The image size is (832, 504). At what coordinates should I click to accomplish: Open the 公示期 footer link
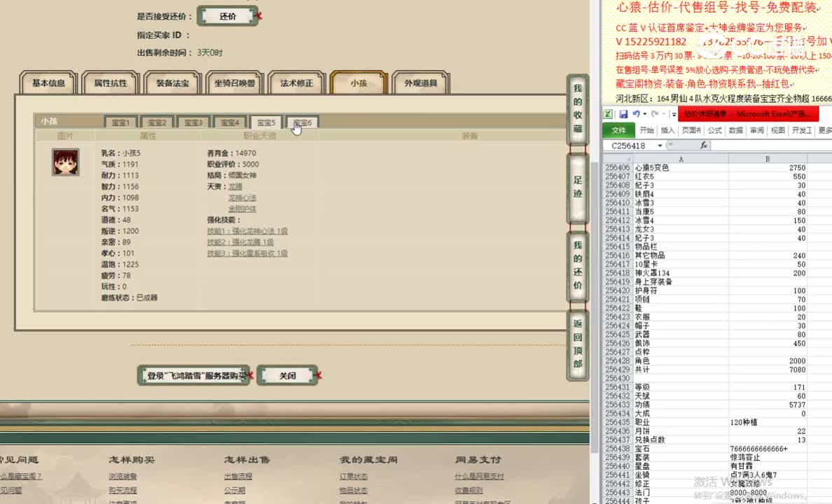click(x=235, y=490)
